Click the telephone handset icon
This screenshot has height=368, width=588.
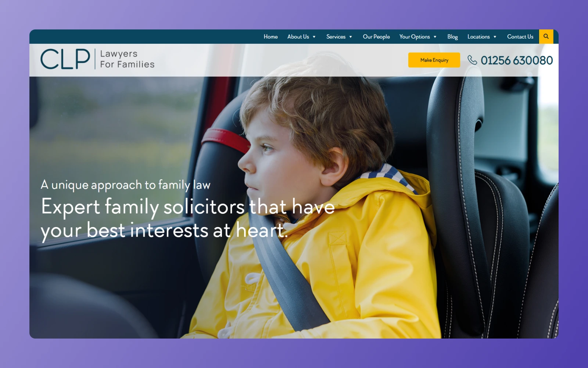tap(472, 60)
